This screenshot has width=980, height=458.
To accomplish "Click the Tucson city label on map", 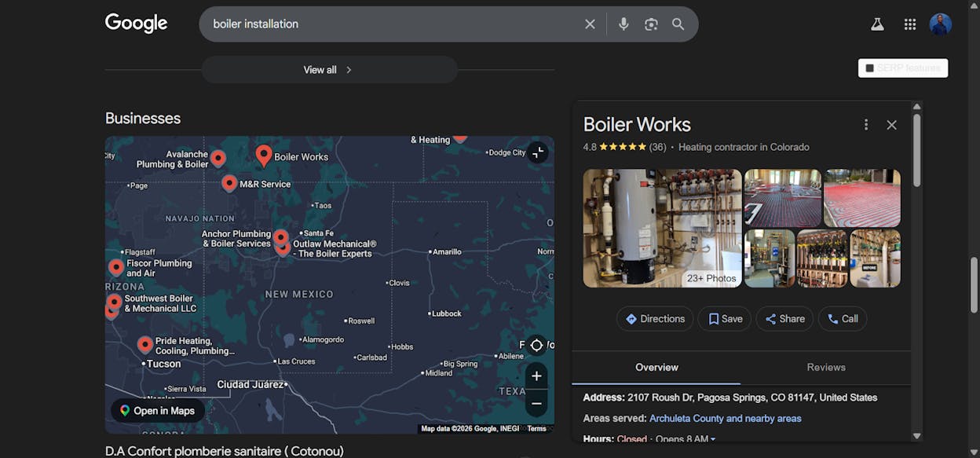I will coord(164,365).
